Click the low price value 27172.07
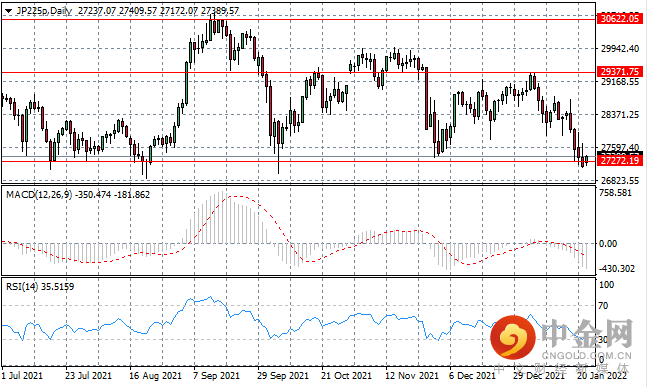647x387 pixels. tap(179, 11)
